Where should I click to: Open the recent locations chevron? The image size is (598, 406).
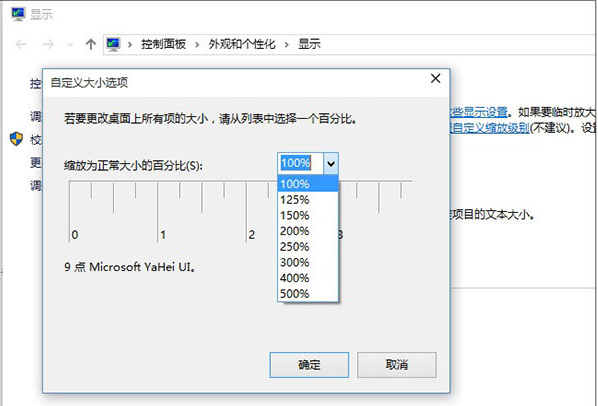tap(70, 45)
